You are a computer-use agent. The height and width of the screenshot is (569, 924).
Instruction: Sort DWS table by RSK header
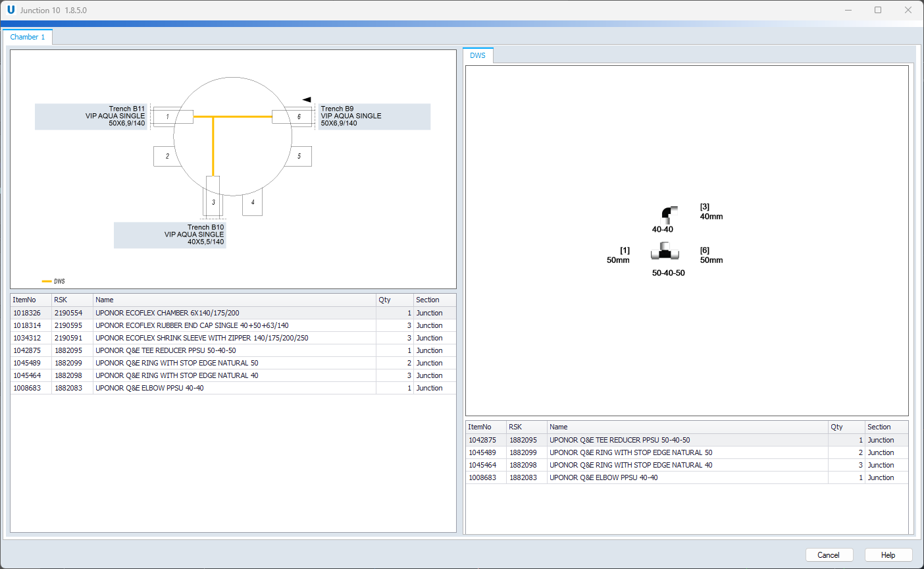[526, 427]
